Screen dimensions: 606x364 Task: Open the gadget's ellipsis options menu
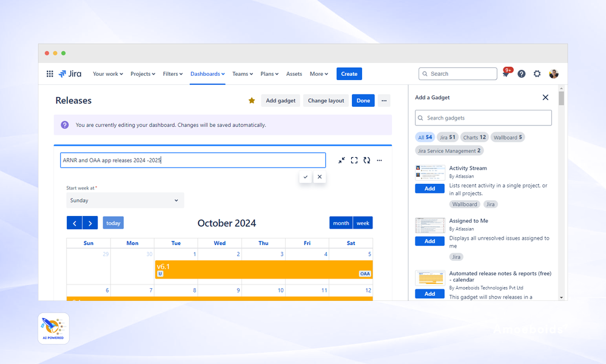tap(380, 160)
